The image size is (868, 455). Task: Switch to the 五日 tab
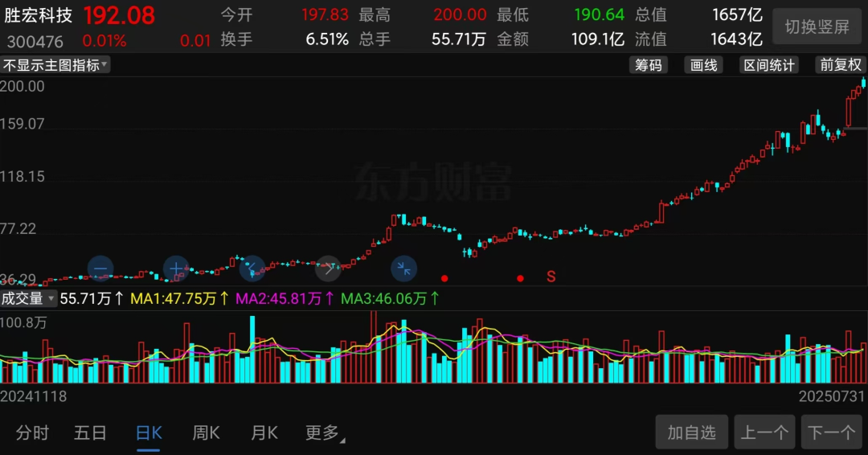pyautogui.click(x=90, y=432)
